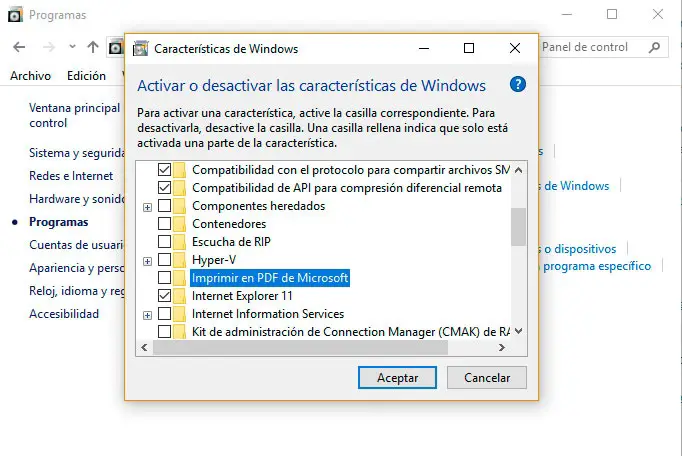Maximize the Características de Windows dialog
Screen dimensions: 682x456
tap(468, 48)
